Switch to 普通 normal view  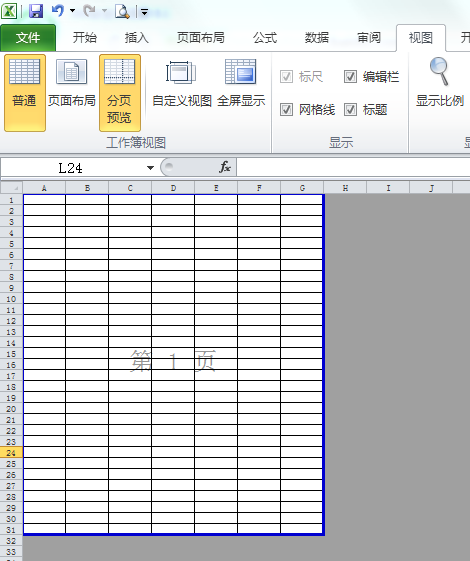click(x=25, y=93)
